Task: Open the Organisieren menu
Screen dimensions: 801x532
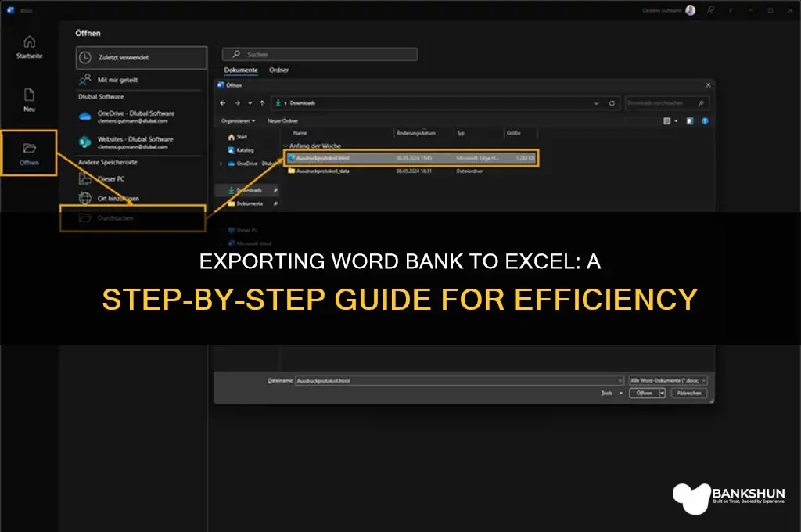Action: [238, 121]
